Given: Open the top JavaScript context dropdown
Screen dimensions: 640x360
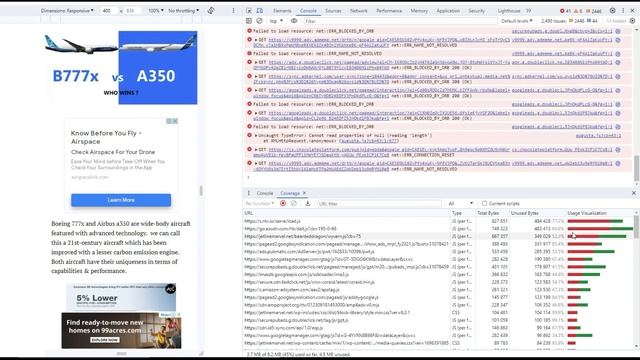Looking at the screenshot, I should 276,21.
